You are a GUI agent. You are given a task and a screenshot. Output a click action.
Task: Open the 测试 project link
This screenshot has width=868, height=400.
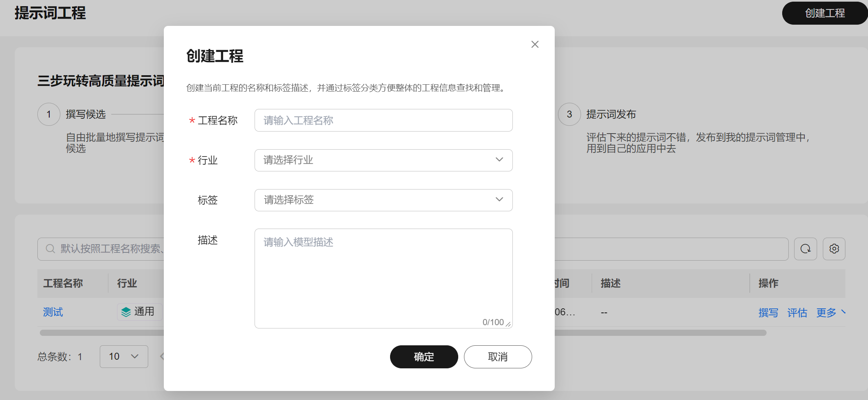[53, 312]
